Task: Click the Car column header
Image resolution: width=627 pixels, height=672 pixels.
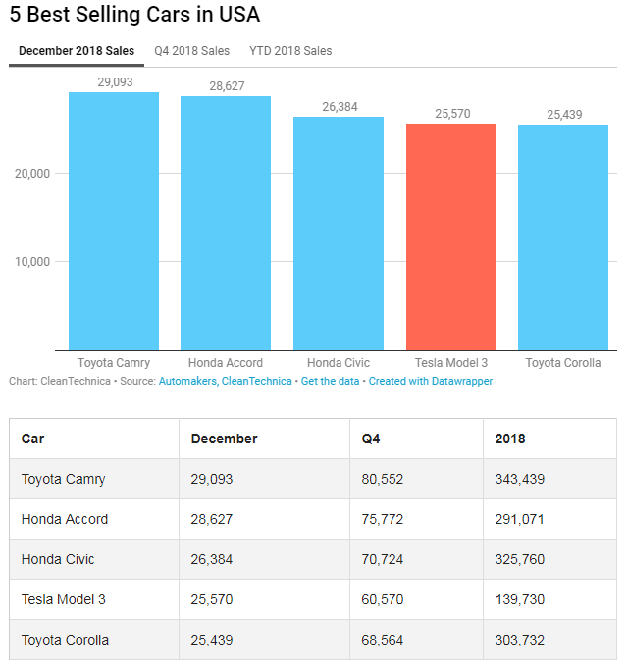Action: [x=32, y=439]
